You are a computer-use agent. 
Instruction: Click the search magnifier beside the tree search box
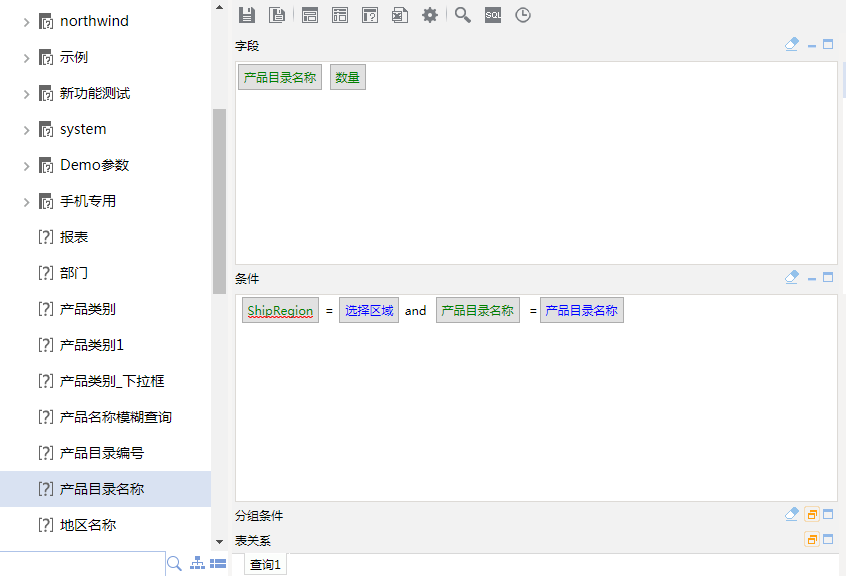pos(174,564)
